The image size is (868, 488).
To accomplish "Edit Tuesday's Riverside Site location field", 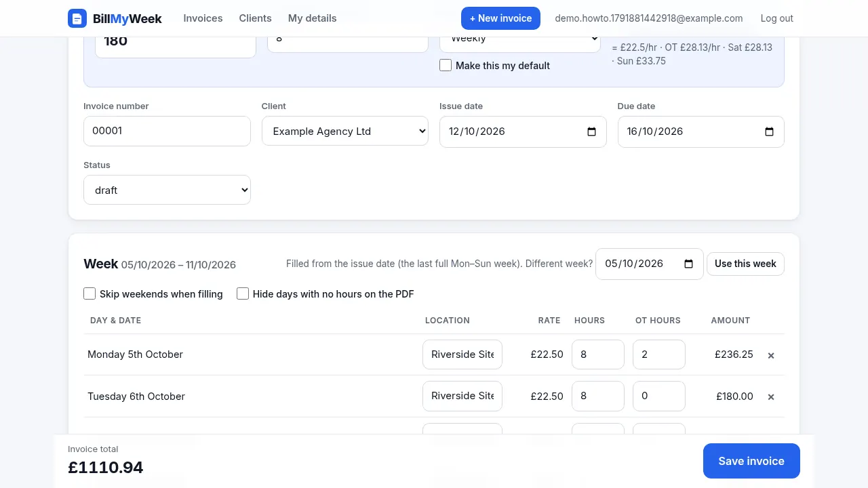I will [x=462, y=396].
